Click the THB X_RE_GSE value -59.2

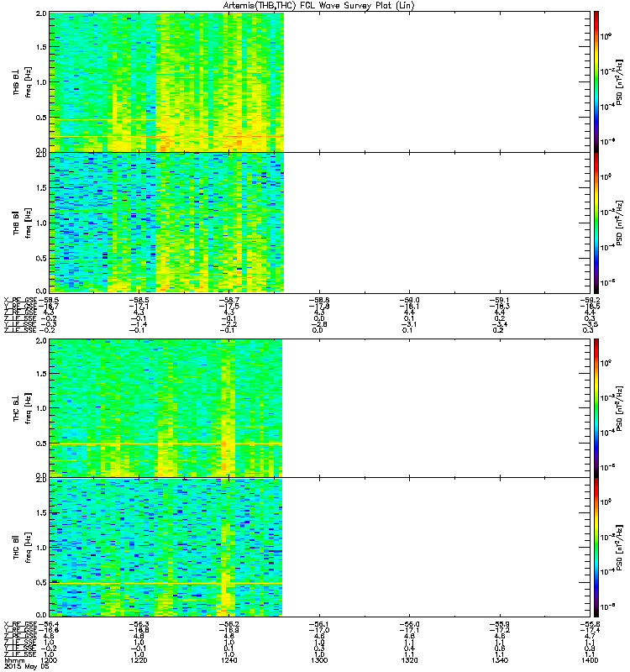click(590, 301)
